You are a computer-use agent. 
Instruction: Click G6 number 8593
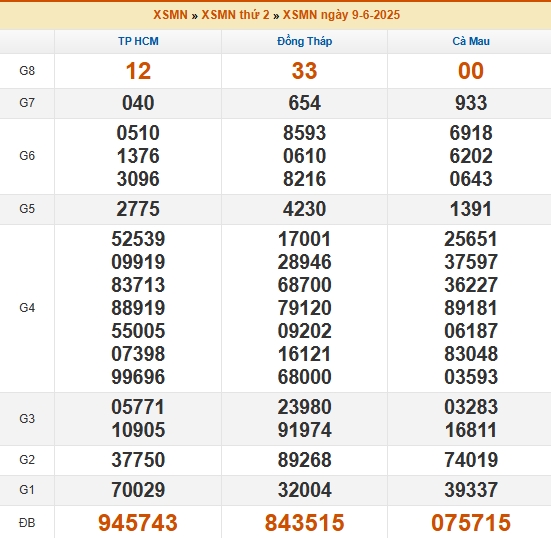click(x=304, y=133)
